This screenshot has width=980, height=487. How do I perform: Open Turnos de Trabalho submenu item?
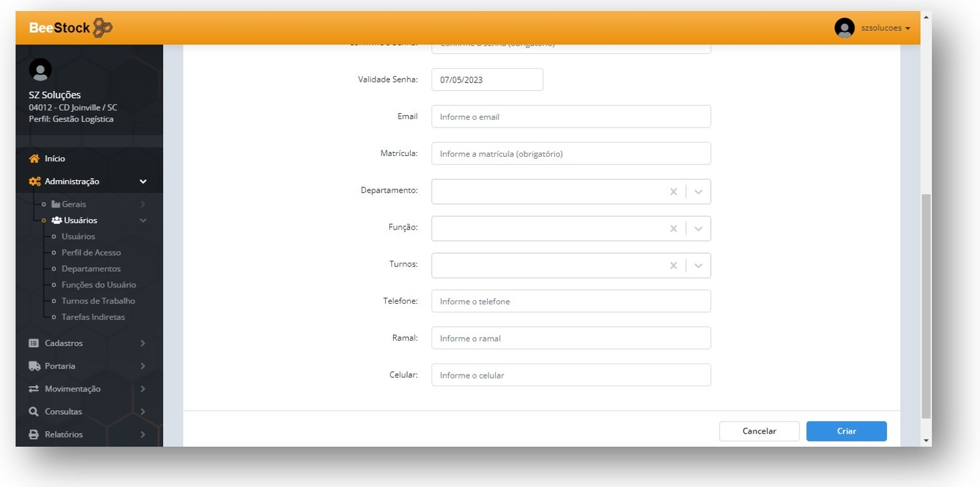pyautogui.click(x=98, y=301)
